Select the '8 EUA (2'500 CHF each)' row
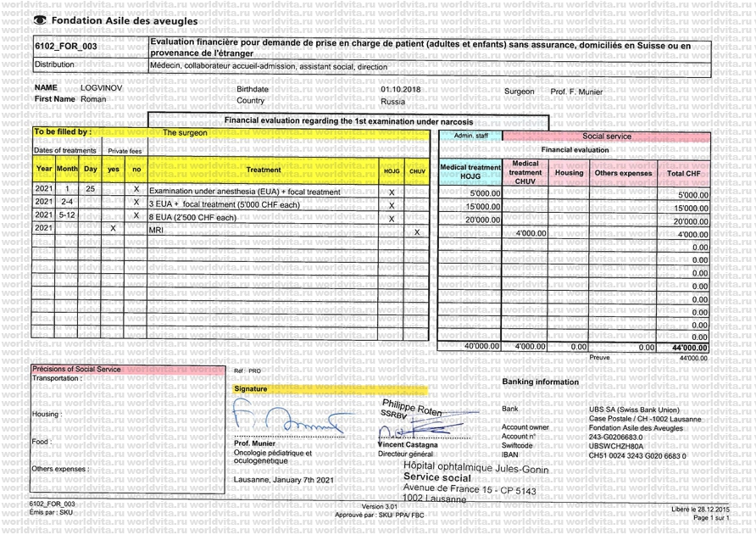This screenshot has width=756, height=535. (x=192, y=218)
